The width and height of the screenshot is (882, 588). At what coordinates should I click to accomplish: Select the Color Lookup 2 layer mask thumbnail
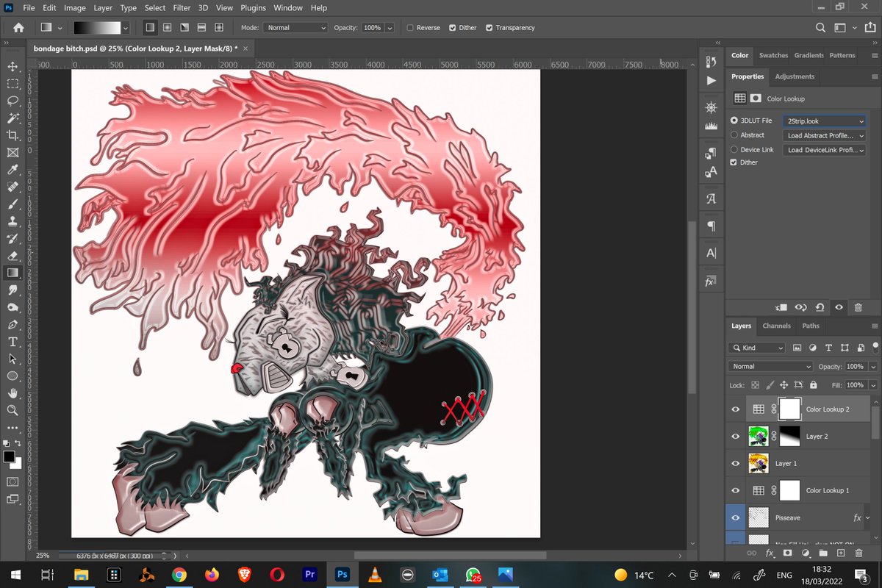[789, 409]
